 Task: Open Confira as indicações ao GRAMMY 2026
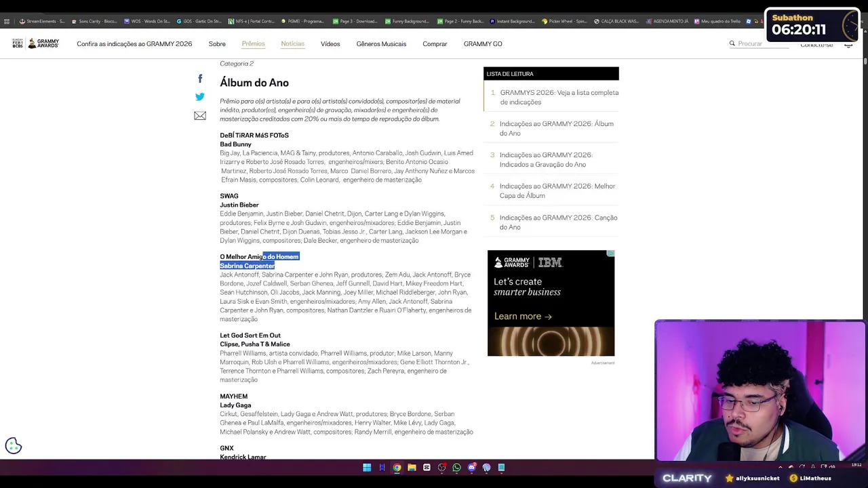coord(134,44)
